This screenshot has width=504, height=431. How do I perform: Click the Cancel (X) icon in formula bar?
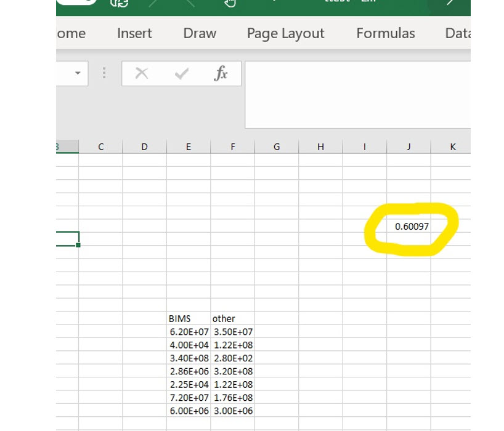pos(142,74)
